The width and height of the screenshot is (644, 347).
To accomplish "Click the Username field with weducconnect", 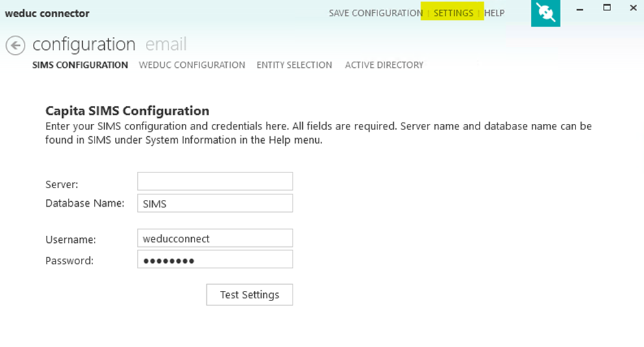I will tap(214, 238).
